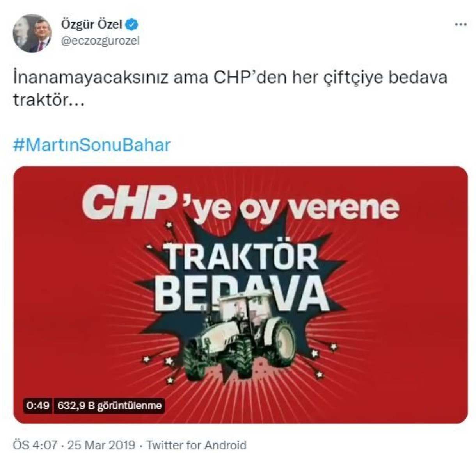Viewport: 476px width, 453px height.
Task: Play the CHP tractor video
Action: coord(240,295)
